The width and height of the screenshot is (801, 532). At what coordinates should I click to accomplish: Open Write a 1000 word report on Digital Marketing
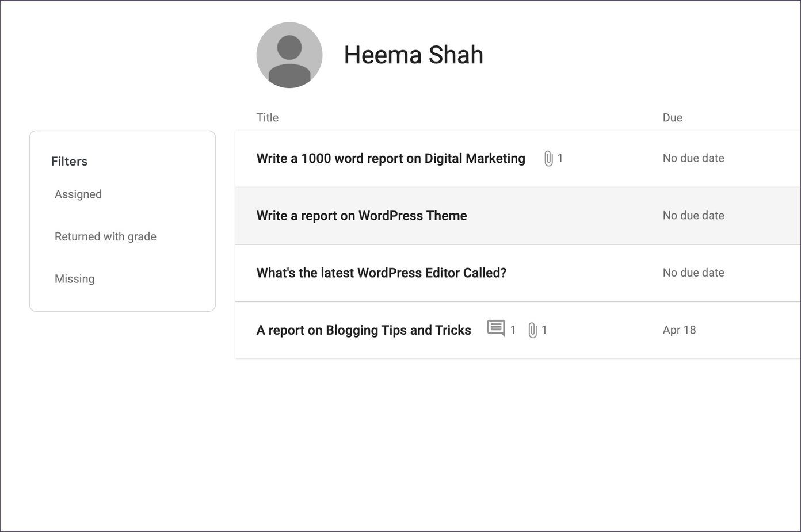tap(391, 159)
